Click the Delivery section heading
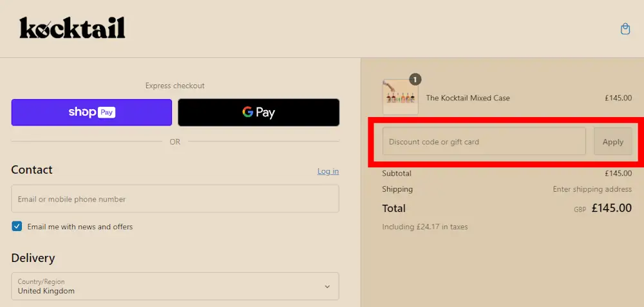 point(33,258)
